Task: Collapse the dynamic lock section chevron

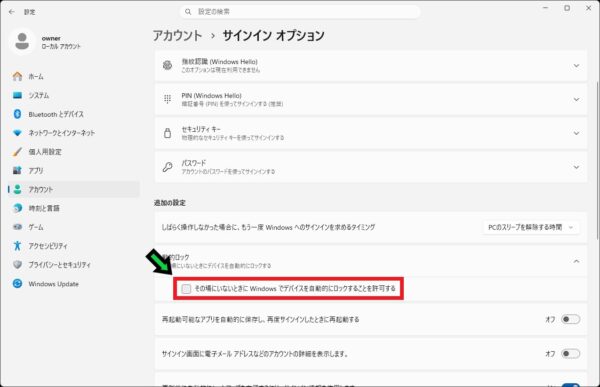Action: pyautogui.click(x=576, y=261)
